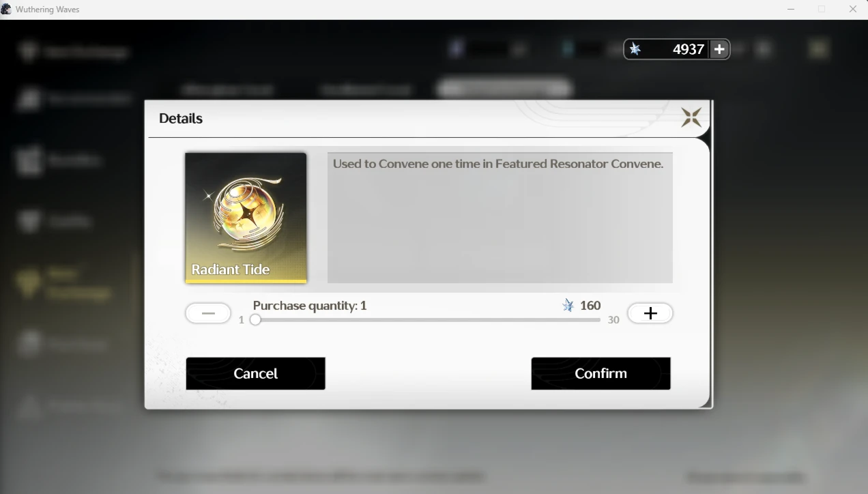Viewport: 868px width, 494px height.
Task: Click the Wuthering Waves icon in the title bar
Action: coord(6,10)
